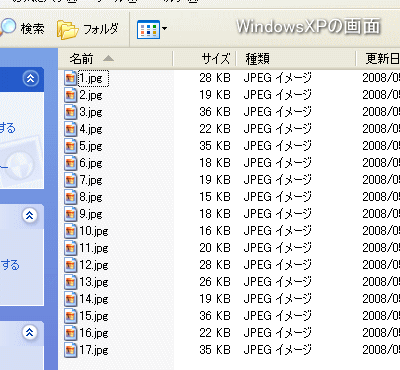Select the 8.jpg file icon
Screen dimensions: 400x370
click(x=70, y=197)
